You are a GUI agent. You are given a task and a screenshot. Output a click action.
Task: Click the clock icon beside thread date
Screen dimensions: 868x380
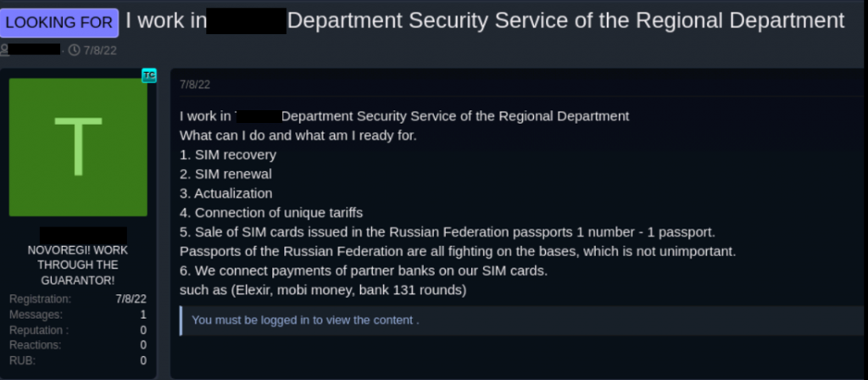pyautogui.click(x=74, y=50)
